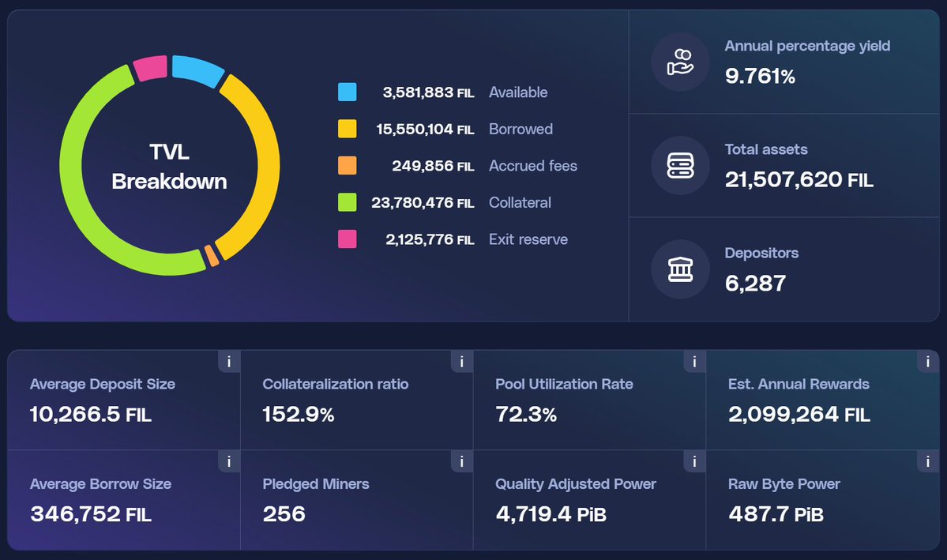Image resolution: width=947 pixels, height=560 pixels.
Task: Click the Depositors bank building icon
Action: click(680, 269)
